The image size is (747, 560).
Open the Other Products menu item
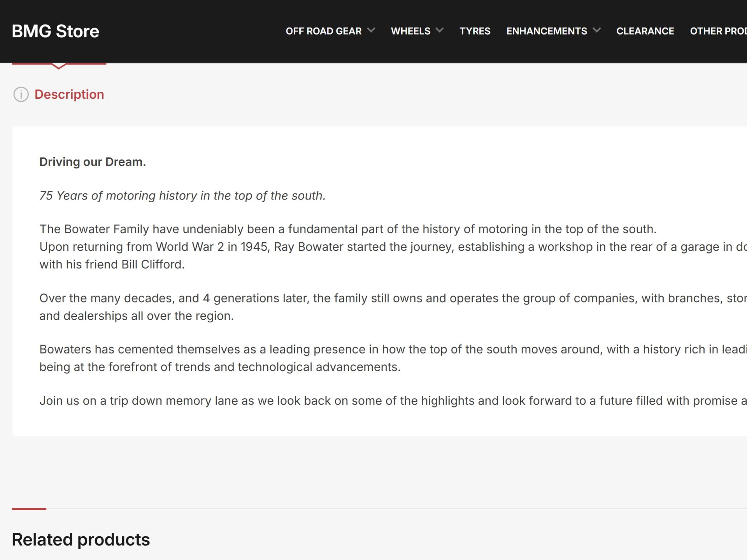[718, 31]
